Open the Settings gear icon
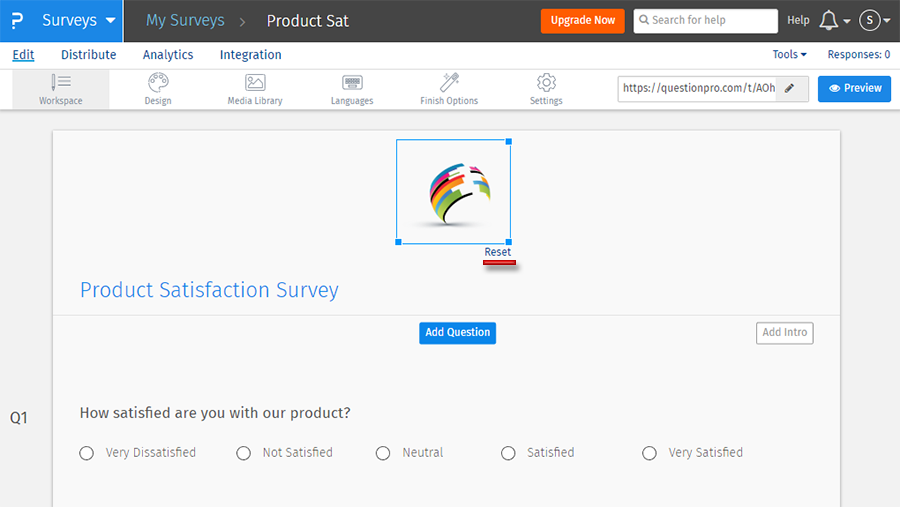This screenshot has height=507, width=900. (x=546, y=83)
